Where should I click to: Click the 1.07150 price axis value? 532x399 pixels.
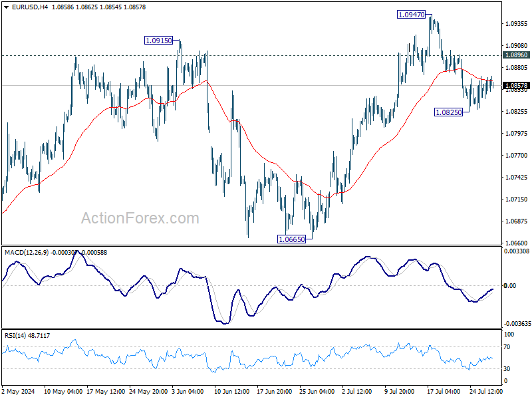[517, 199]
